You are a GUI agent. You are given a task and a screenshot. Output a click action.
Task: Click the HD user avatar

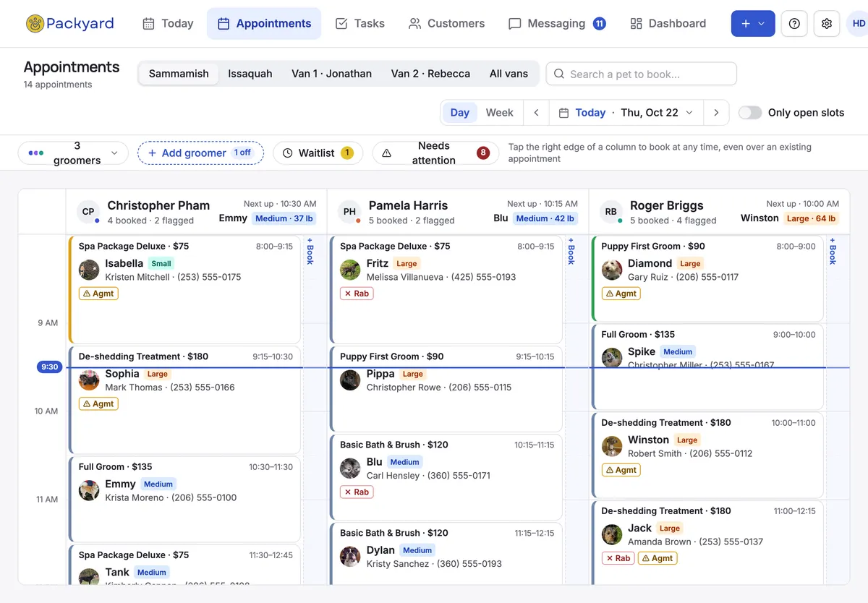[859, 24]
